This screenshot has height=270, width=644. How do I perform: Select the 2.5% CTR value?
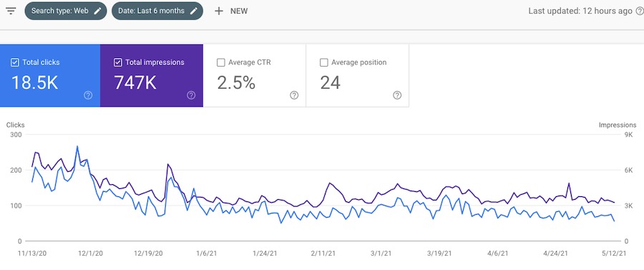pyautogui.click(x=236, y=82)
